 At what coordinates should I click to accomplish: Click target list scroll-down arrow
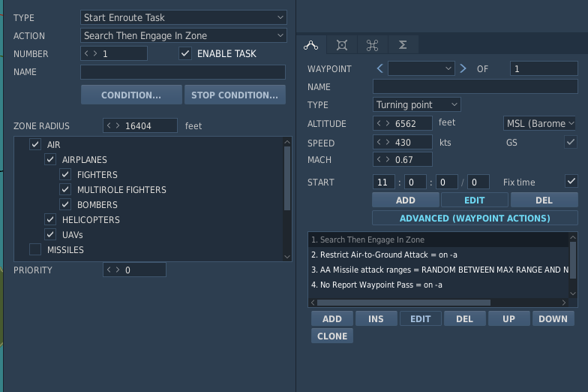pyautogui.click(x=287, y=257)
